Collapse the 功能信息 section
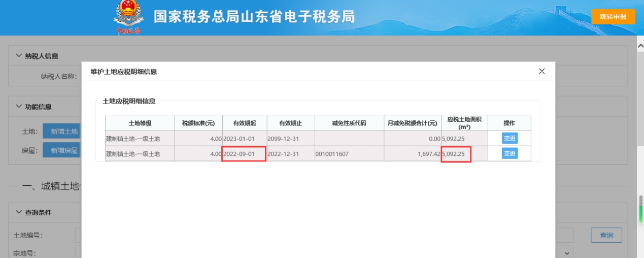644x258 pixels. 19,107
